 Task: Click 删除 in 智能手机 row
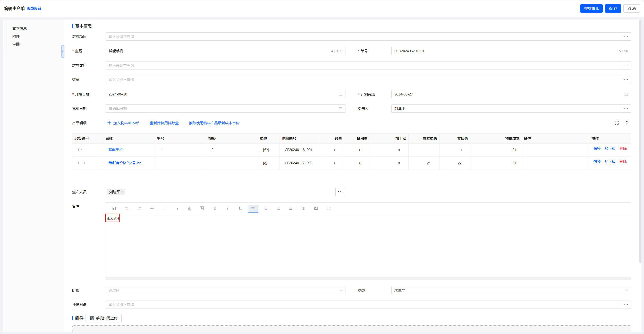coord(623,148)
